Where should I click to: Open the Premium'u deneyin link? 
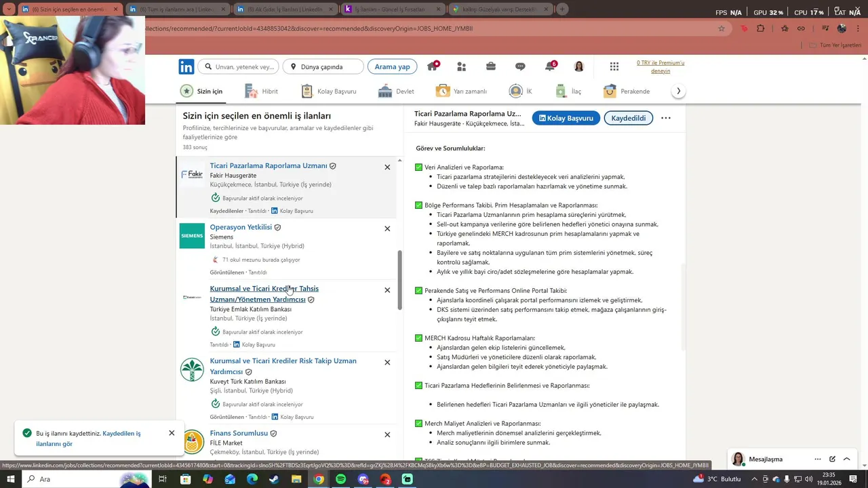pos(660,66)
